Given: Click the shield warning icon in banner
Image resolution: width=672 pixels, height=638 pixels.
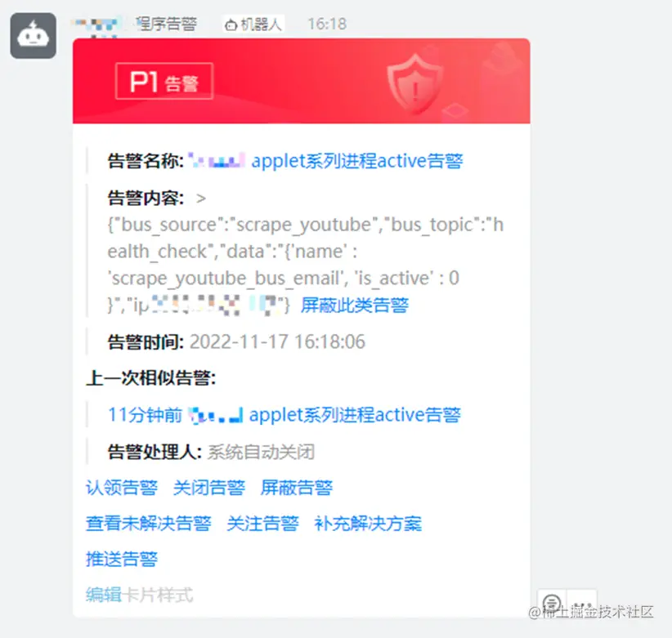Looking at the screenshot, I should 414,83.
